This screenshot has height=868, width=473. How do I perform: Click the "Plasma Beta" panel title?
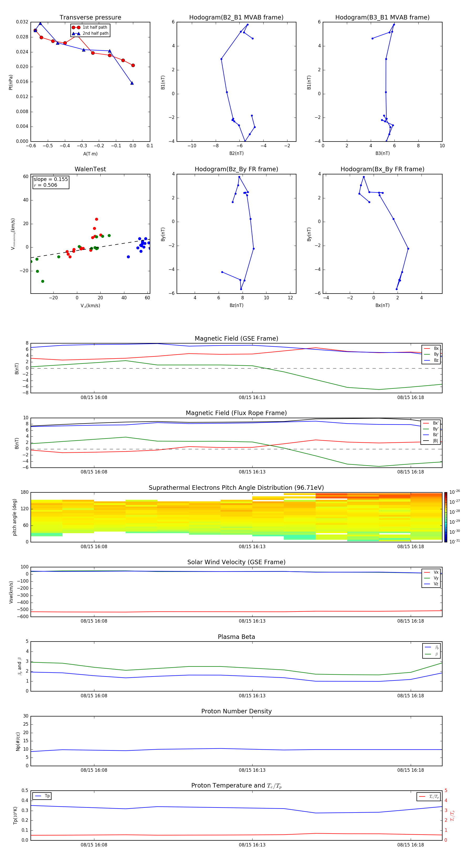[x=236, y=637]
